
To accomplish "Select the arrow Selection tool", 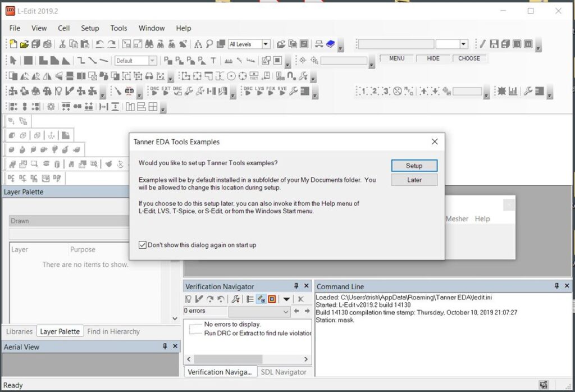I will [13, 60].
